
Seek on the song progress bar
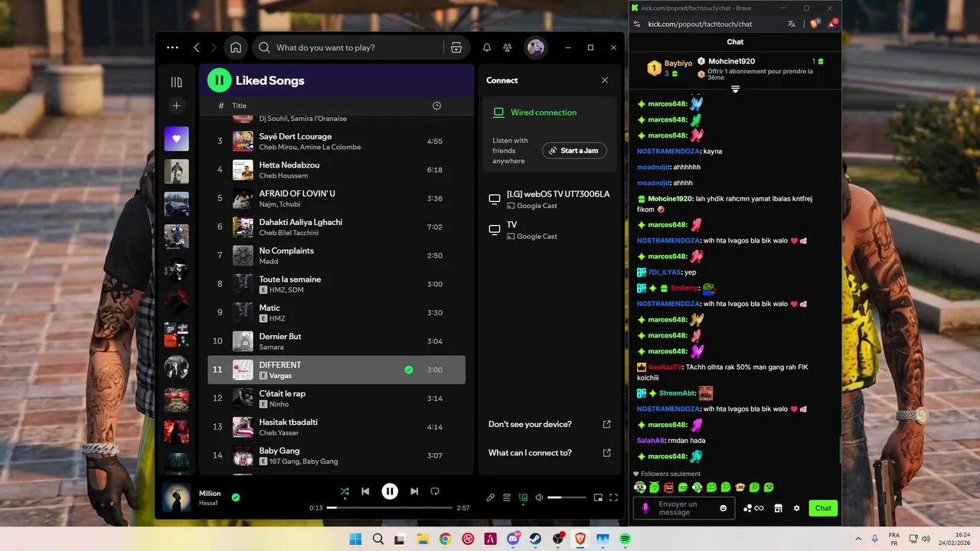390,507
